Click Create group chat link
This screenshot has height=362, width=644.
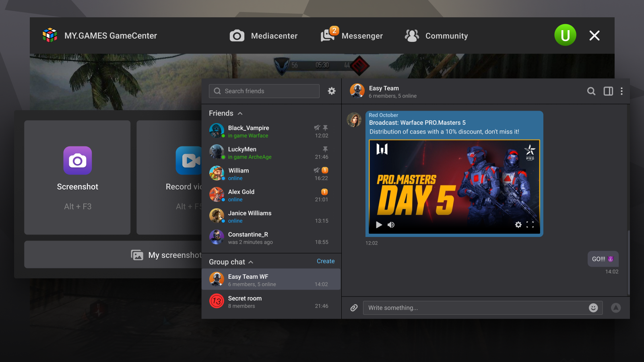point(326,261)
